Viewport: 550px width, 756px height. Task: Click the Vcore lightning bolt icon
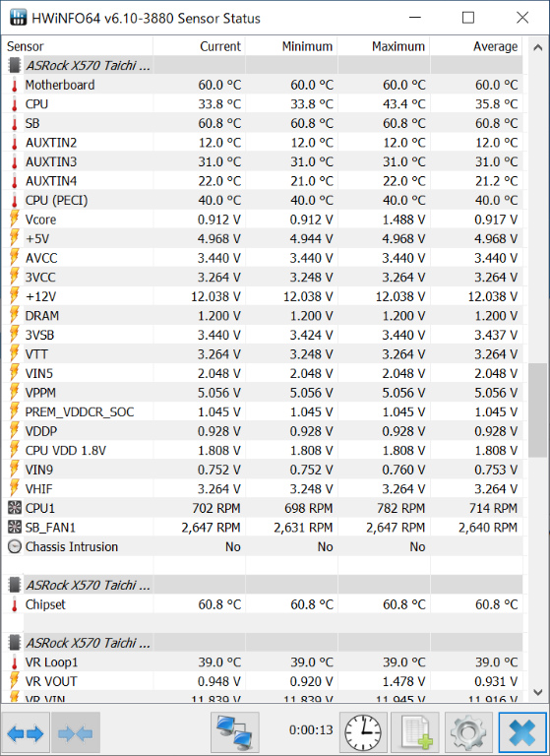coord(15,220)
